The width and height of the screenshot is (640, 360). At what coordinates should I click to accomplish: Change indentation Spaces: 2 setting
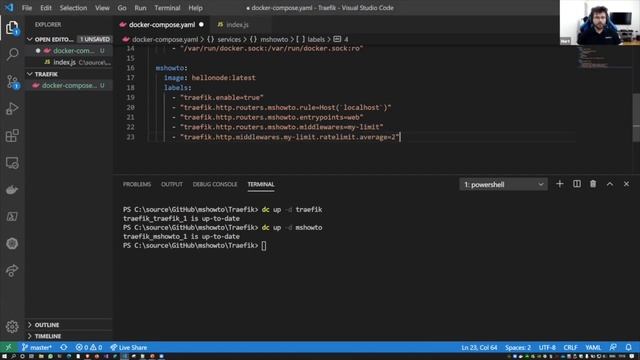[x=518, y=347]
